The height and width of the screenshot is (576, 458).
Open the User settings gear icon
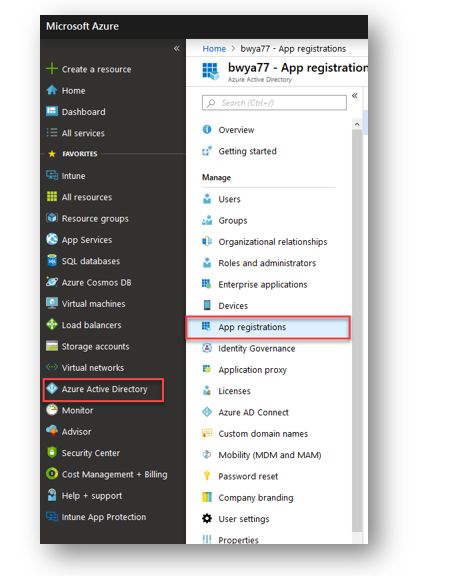click(207, 518)
